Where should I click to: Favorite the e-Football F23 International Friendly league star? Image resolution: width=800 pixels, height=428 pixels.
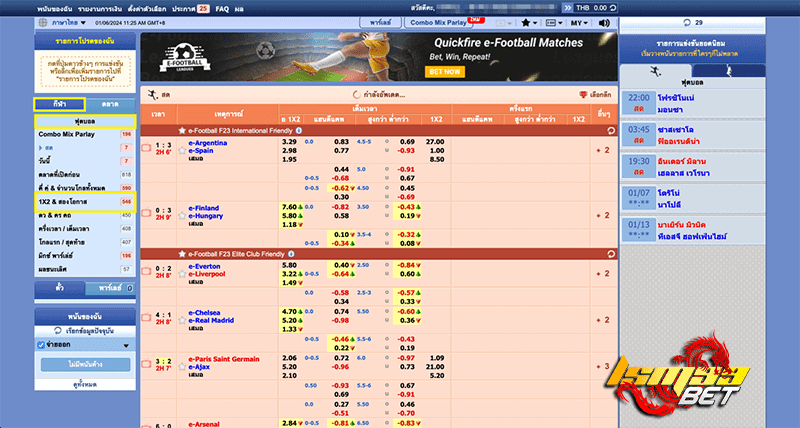pos(182,131)
